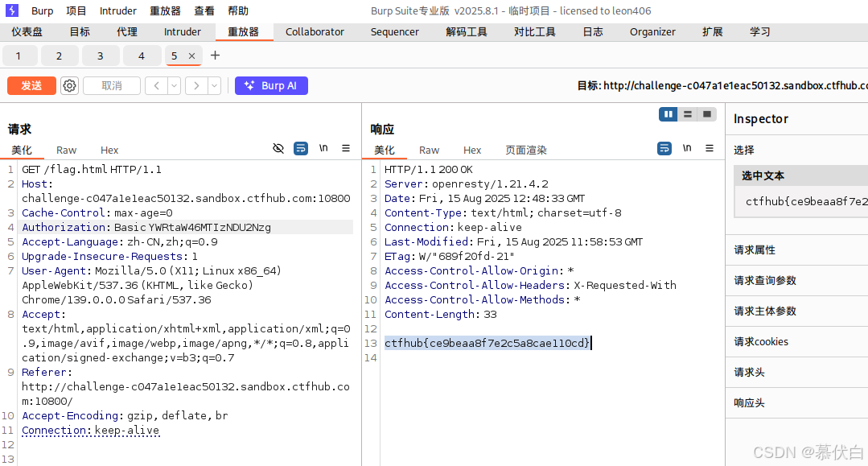Switch to the 解码工具 tab
The width and height of the screenshot is (868, 466).
467,32
